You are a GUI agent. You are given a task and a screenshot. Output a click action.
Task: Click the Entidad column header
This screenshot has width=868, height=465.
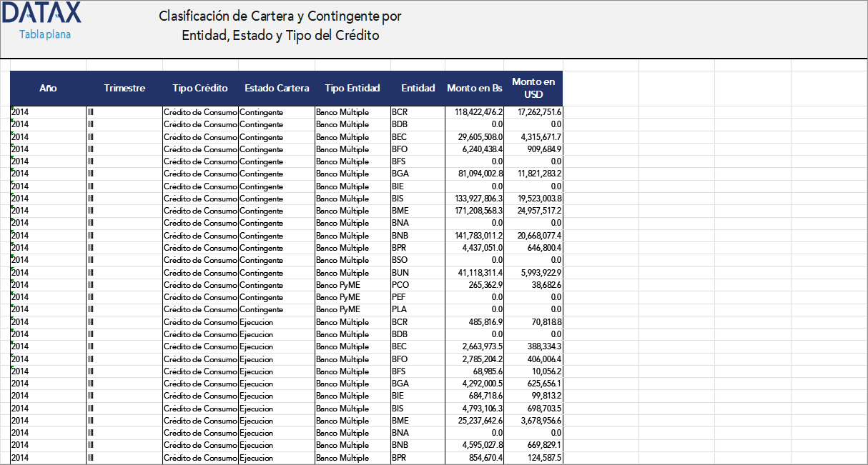pos(418,88)
